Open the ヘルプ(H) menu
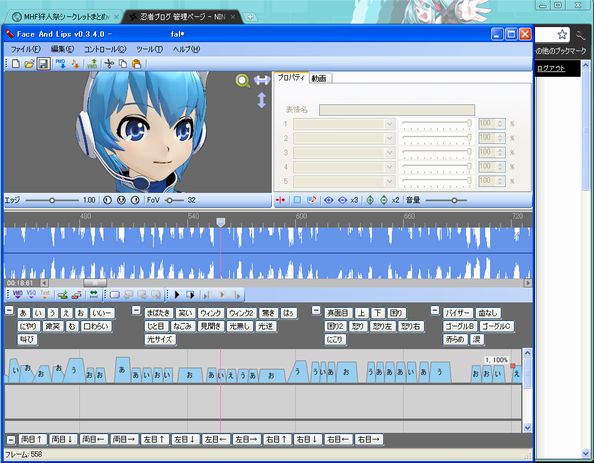This screenshot has height=463, width=594. pyautogui.click(x=186, y=49)
